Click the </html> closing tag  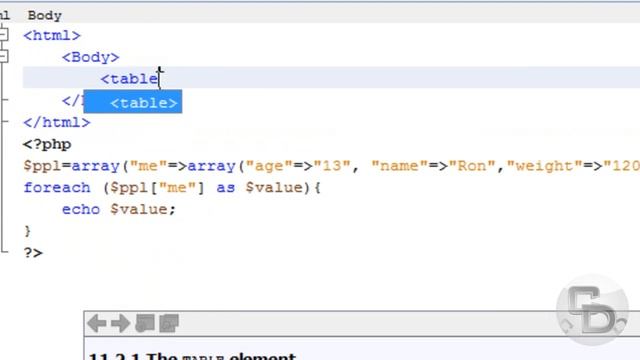tap(57, 122)
